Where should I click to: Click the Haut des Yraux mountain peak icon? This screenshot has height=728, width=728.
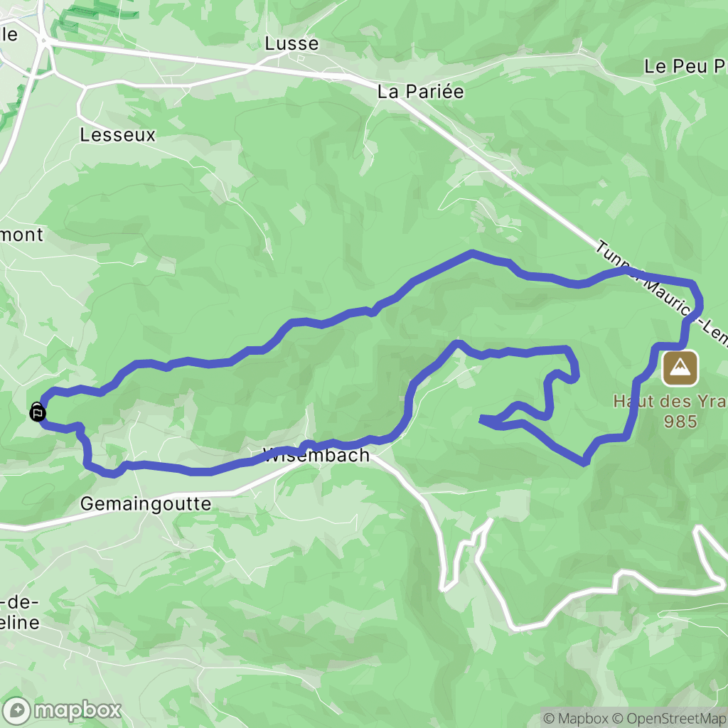(x=680, y=368)
